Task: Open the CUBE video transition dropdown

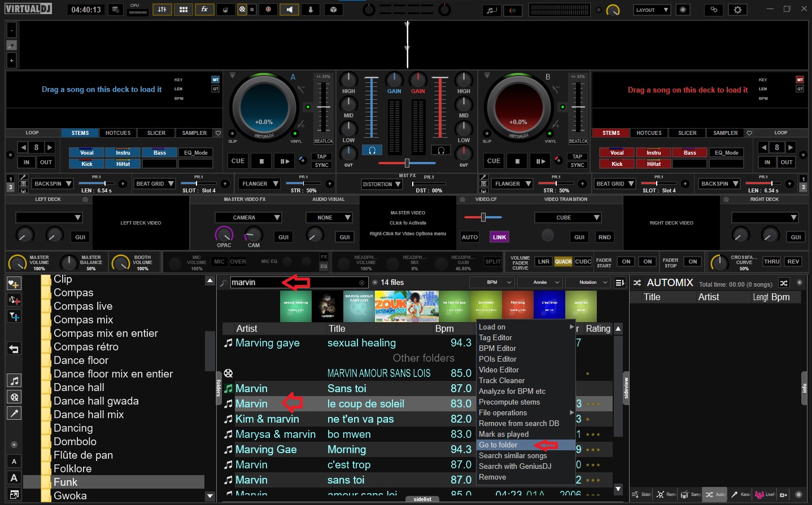Action: tap(568, 217)
